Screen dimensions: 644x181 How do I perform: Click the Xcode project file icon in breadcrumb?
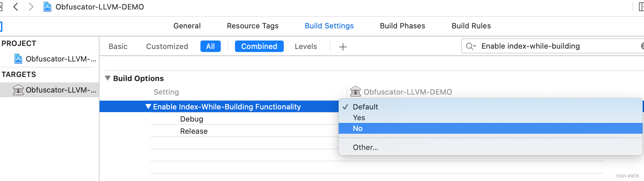click(47, 7)
